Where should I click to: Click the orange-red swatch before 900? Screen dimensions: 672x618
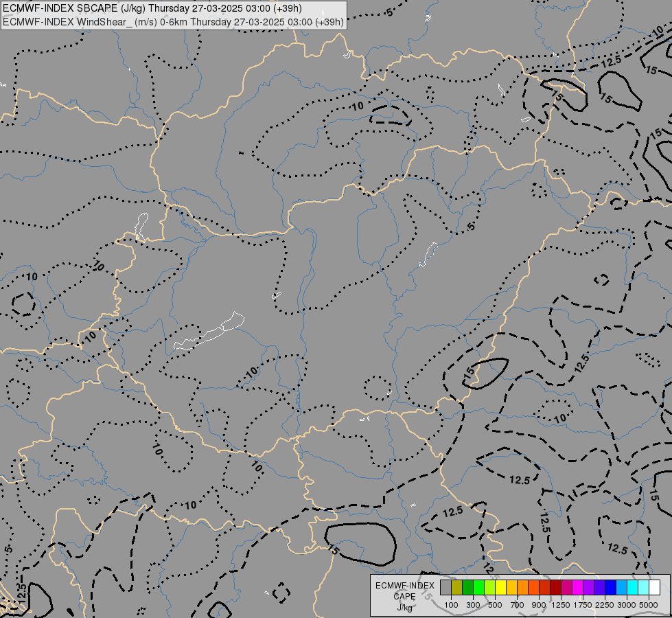(533, 587)
